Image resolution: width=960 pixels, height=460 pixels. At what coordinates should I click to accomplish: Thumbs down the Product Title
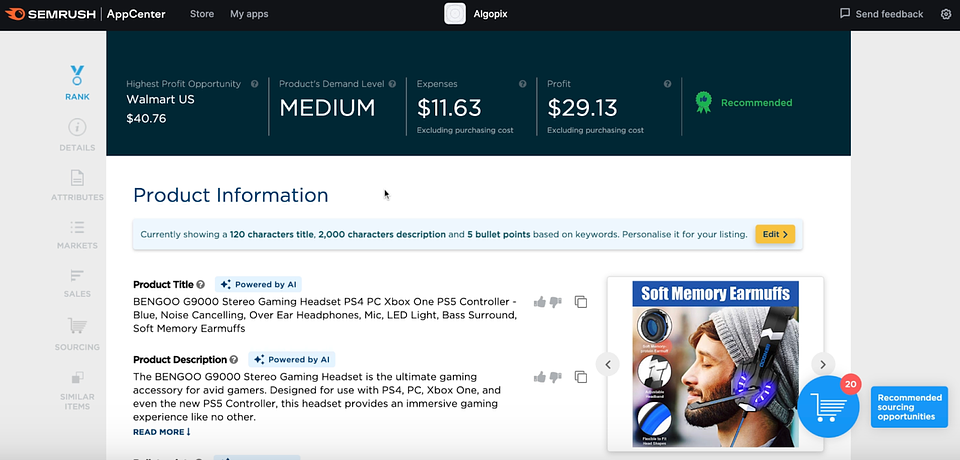556,302
